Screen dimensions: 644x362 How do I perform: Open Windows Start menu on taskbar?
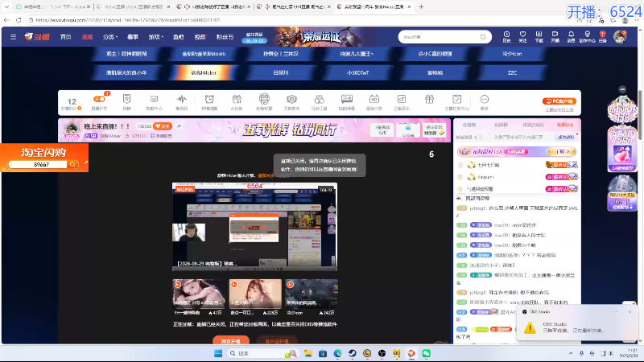coord(218,353)
